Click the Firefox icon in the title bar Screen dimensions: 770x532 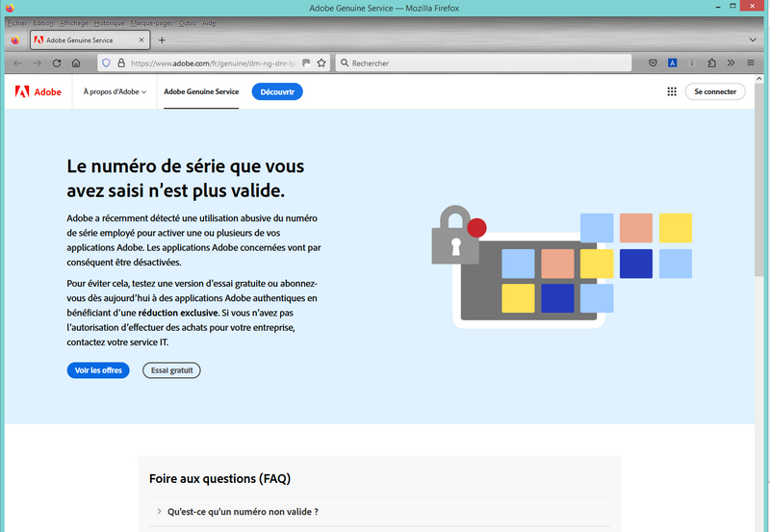coord(10,8)
